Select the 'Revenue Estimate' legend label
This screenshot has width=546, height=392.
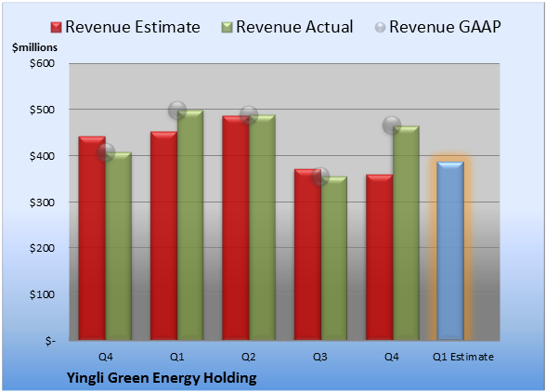point(133,27)
